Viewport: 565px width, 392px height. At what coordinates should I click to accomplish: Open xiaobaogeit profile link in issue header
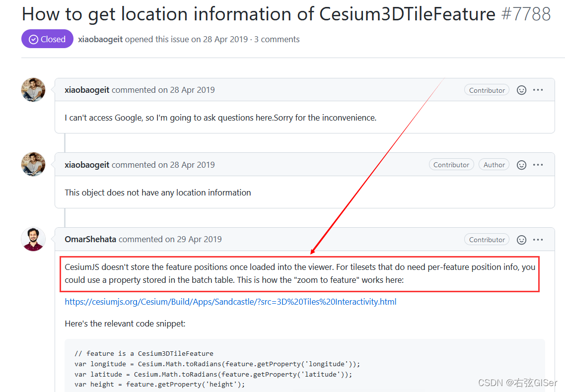[100, 39]
